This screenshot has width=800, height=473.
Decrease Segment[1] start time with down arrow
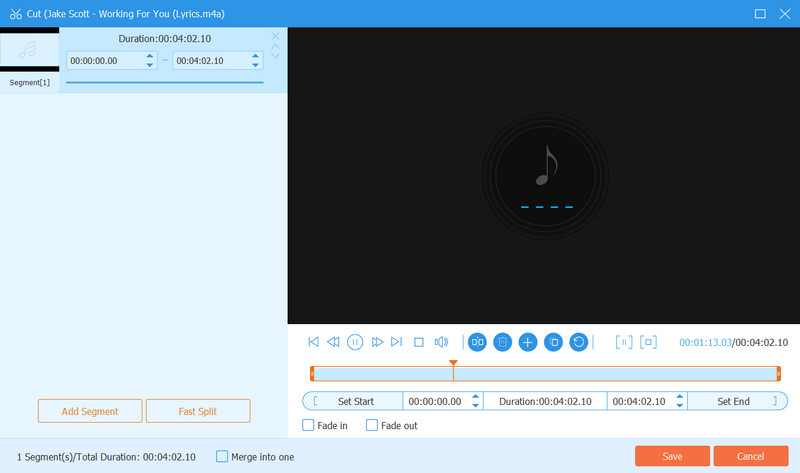pos(149,65)
